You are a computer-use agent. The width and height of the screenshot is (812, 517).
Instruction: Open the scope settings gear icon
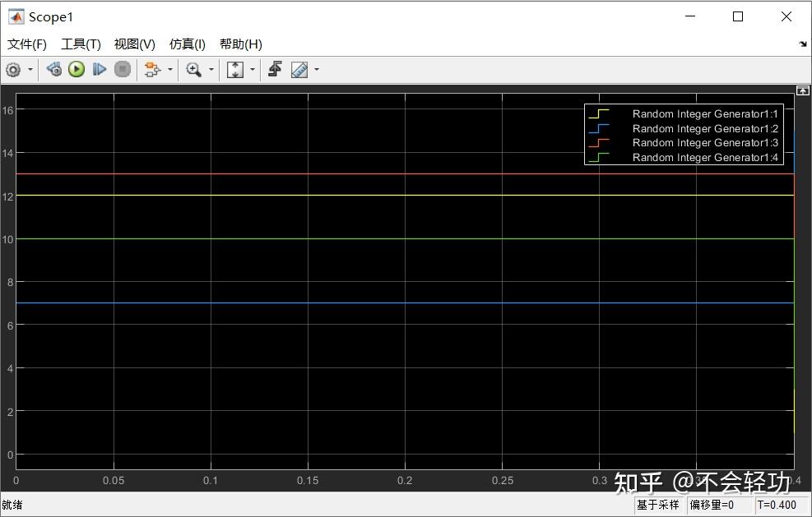click(x=13, y=69)
